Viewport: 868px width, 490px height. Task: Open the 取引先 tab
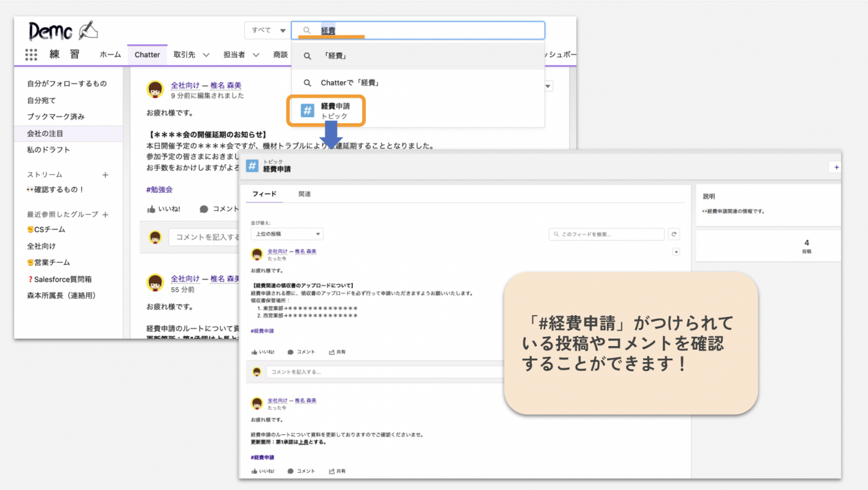click(x=184, y=55)
